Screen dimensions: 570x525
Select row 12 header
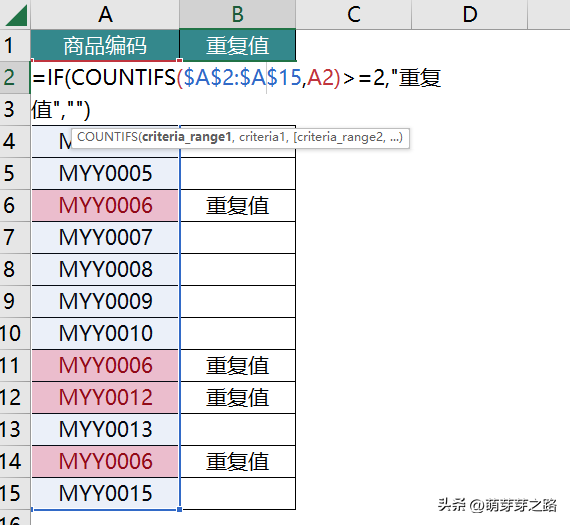point(15,397)
